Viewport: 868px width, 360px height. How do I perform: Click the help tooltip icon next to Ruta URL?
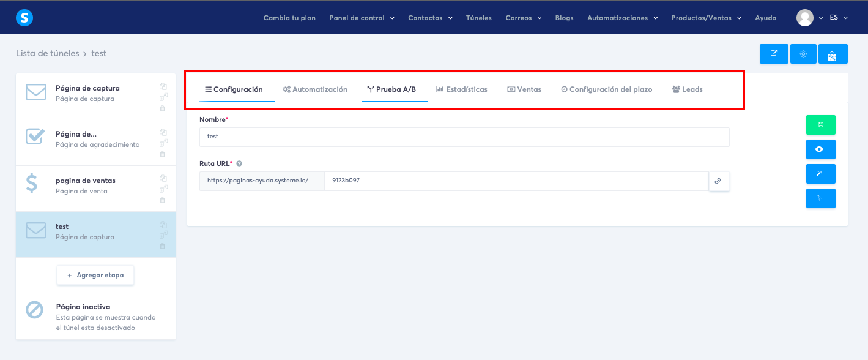tap(239, 163)
